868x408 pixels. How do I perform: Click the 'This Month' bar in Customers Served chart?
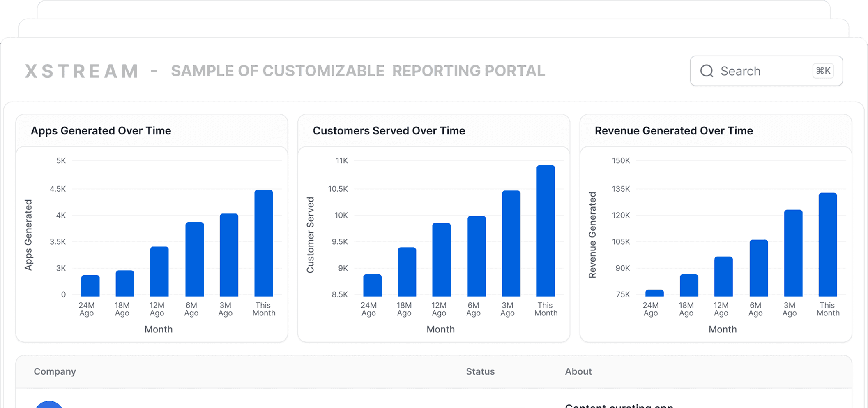coord(546,231)
